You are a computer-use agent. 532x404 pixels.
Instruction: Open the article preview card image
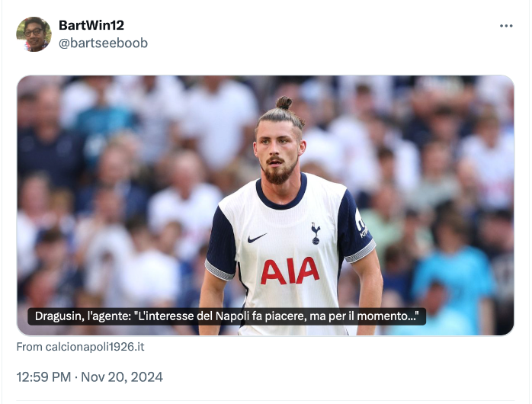(x=265, y=205)
